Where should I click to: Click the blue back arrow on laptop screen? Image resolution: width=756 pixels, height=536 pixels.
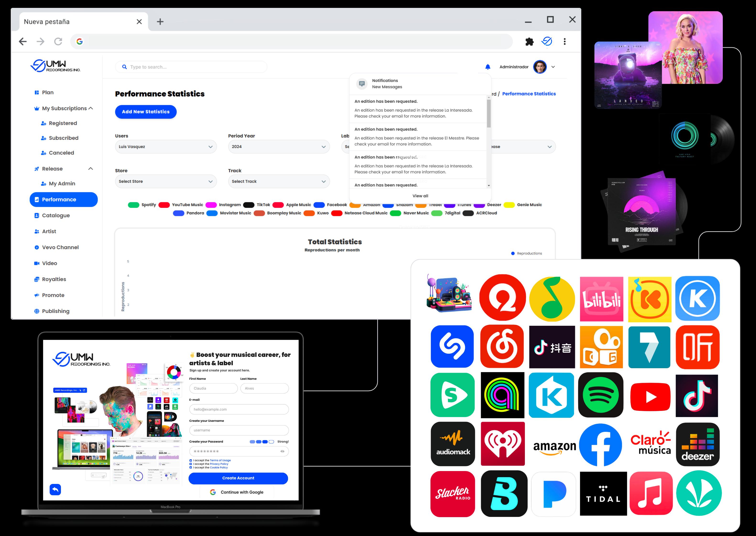click(x=55, y=489)
